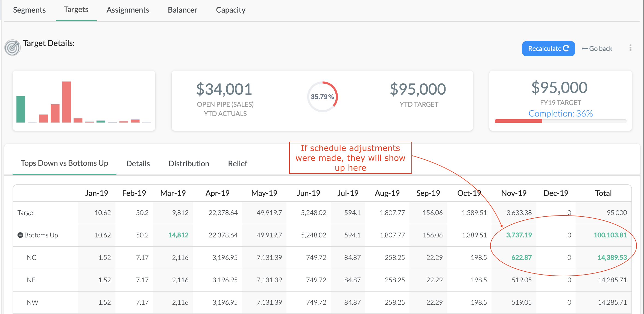Click the Nov-19 column header
Screen dimensions: 644x314
[x=514, y=193]
